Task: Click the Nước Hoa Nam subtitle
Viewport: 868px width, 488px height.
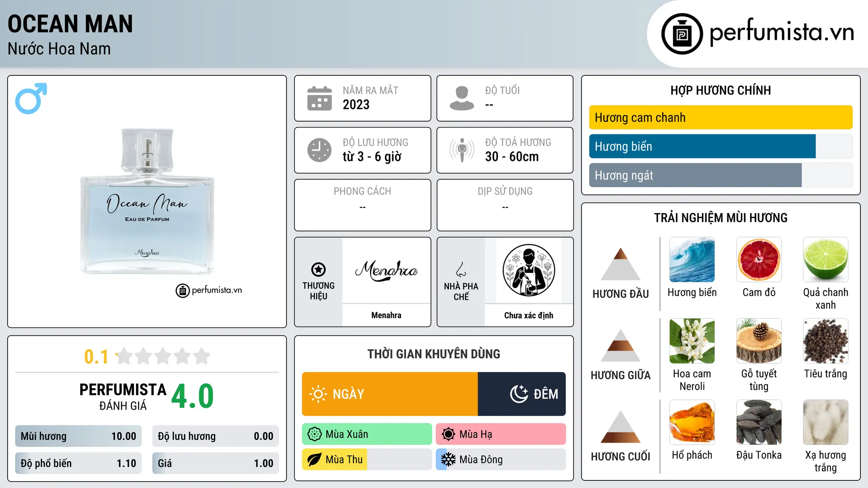Action: (x=59, y=49)
